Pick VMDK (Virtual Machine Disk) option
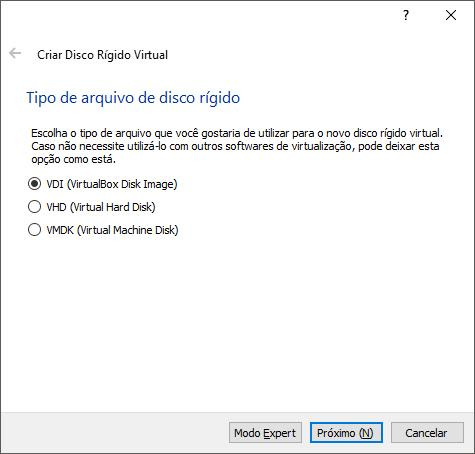This screenshot has height=454, width=475. click(x=103, y=230)
